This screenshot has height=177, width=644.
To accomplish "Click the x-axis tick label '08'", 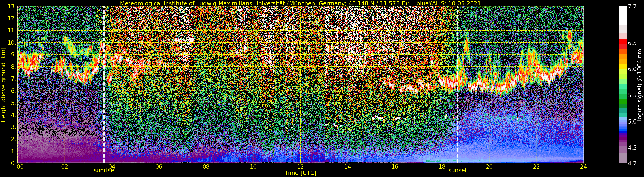I will click(206, 167).
